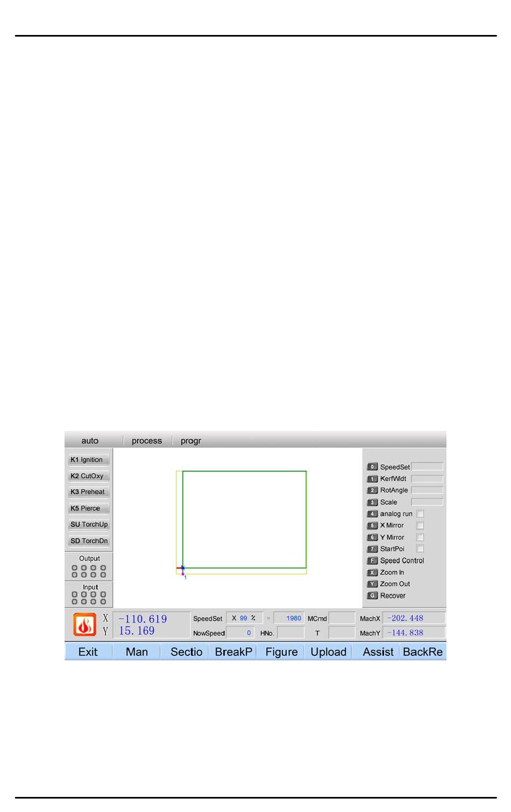This screenshot has height=812, width=511.
Task: Toggle the Y Mirror checkbox
Action: [420, 538]
